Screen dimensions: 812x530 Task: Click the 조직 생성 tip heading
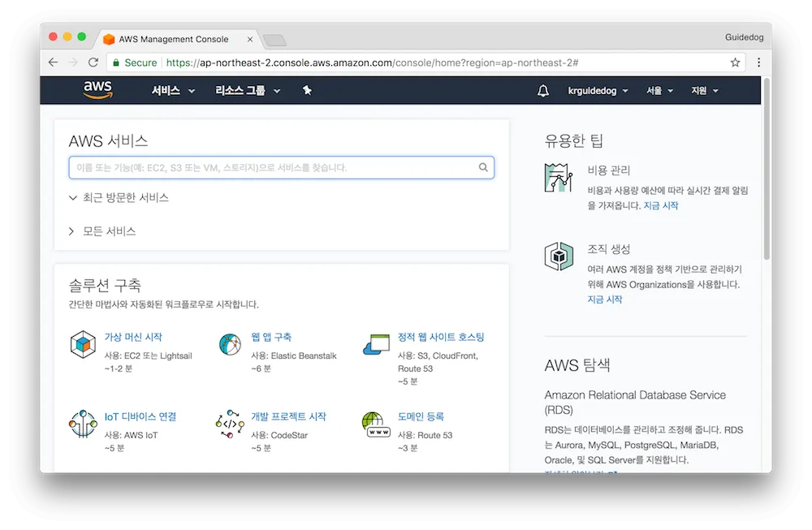(x=608, y=249)
